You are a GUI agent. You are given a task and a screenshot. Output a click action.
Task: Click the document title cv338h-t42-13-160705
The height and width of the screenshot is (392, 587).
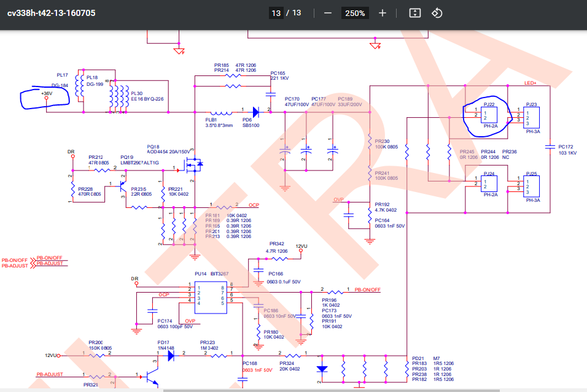click(52, 13)
